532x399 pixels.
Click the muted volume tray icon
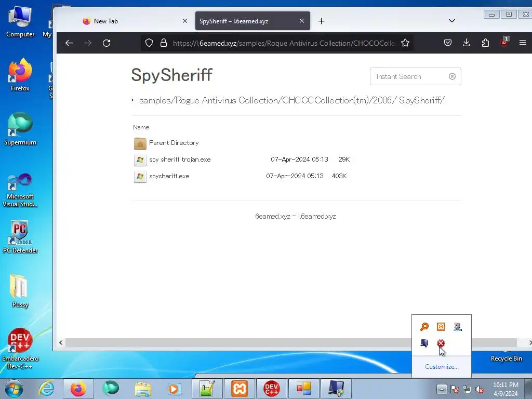point(480,389)
